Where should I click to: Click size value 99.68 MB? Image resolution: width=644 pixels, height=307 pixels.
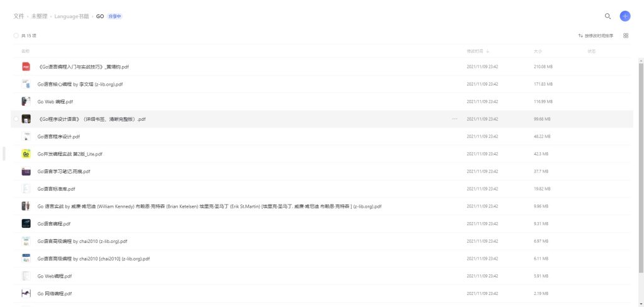(542, 119)
